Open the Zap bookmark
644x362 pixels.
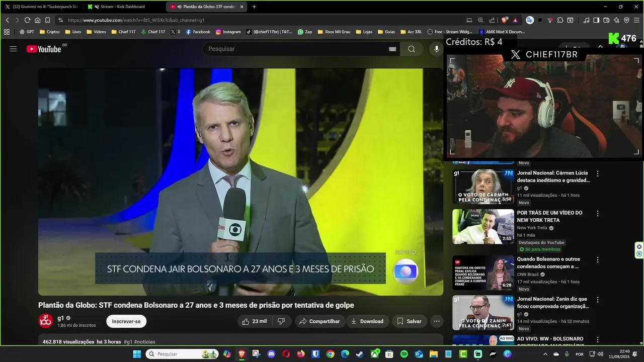tap(304, 32)
